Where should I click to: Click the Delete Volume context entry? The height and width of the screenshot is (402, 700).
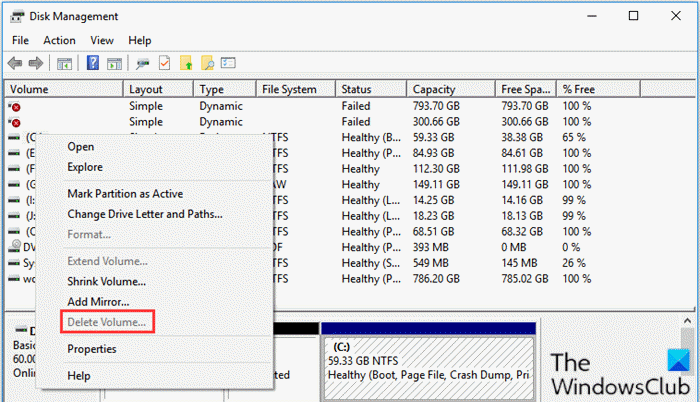(106, 322)
